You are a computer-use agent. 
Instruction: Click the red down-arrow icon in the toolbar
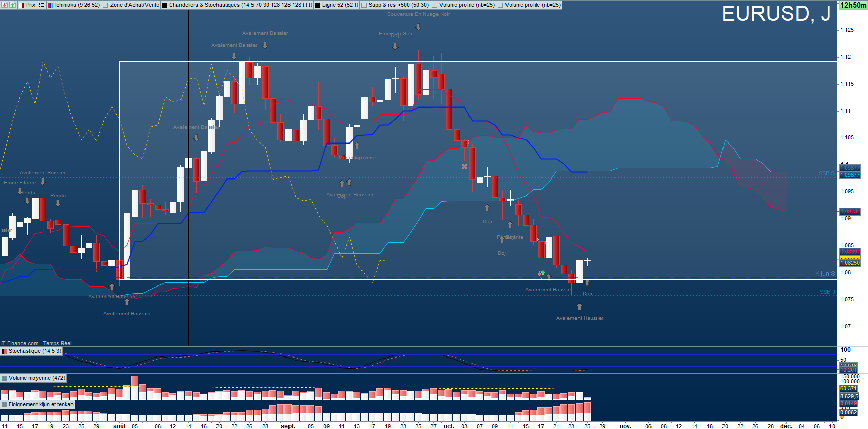[x=5, y=5]
